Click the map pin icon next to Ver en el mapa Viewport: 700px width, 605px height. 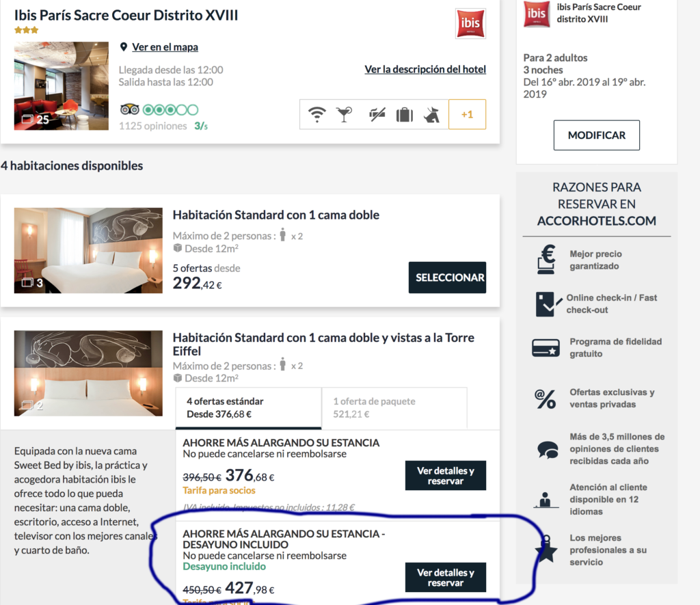tap(124, 47)
